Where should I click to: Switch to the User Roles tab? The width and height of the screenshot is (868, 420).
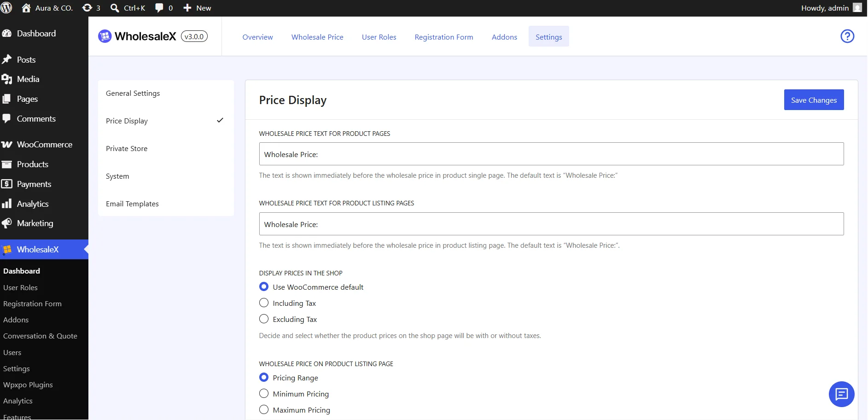pos(379,37)
